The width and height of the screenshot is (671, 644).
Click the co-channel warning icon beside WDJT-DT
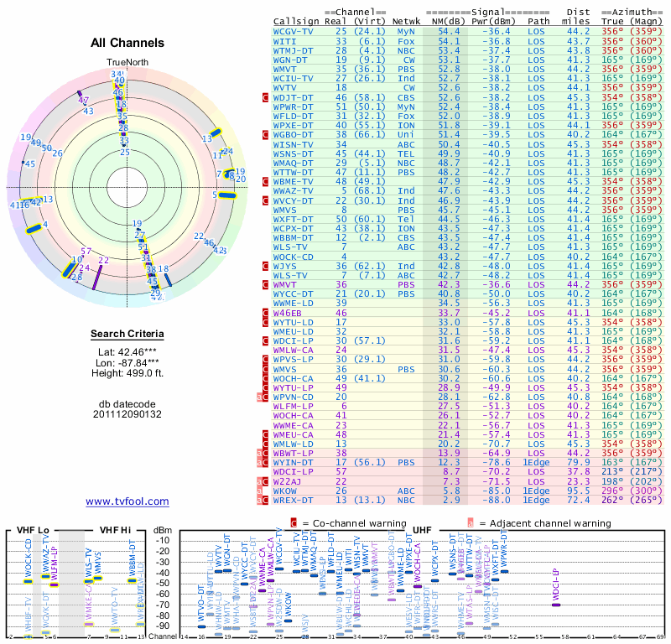click(x=265, y=97)
